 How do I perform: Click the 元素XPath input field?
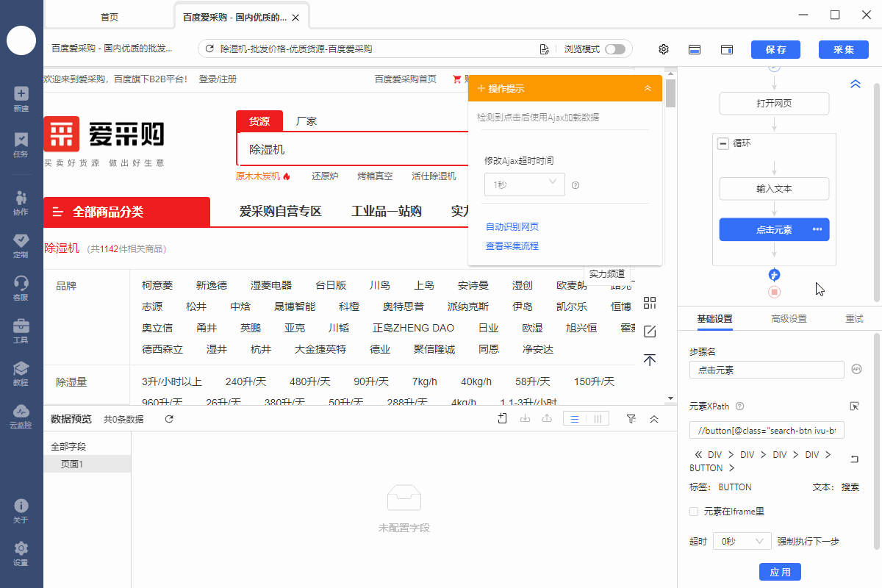pos(767,430)
